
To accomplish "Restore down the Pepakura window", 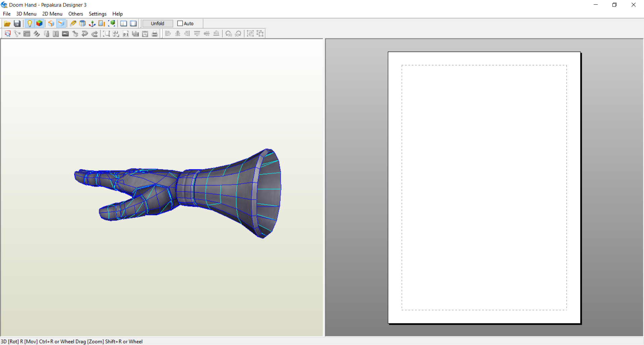I will pos(614,5).
